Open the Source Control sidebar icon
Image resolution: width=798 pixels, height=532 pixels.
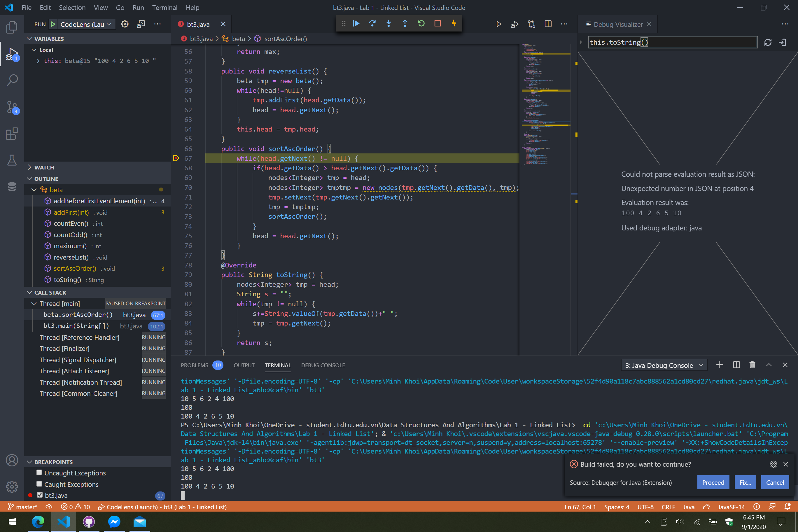[12, 107]
